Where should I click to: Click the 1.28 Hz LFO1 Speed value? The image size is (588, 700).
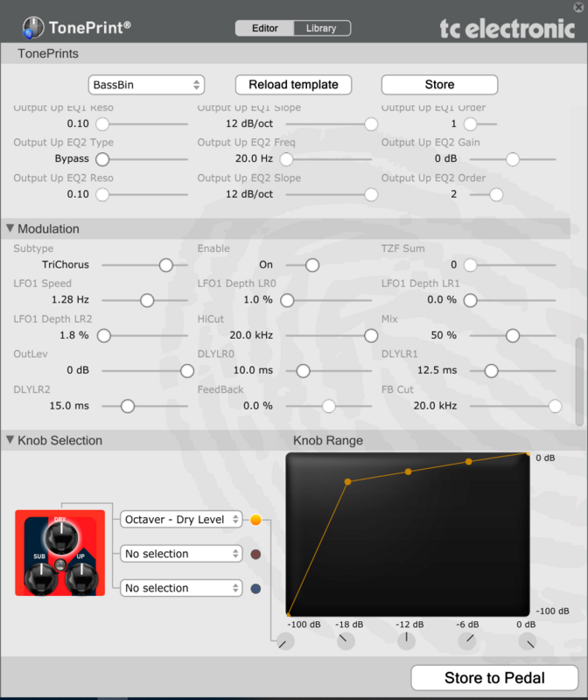(70, 299)
